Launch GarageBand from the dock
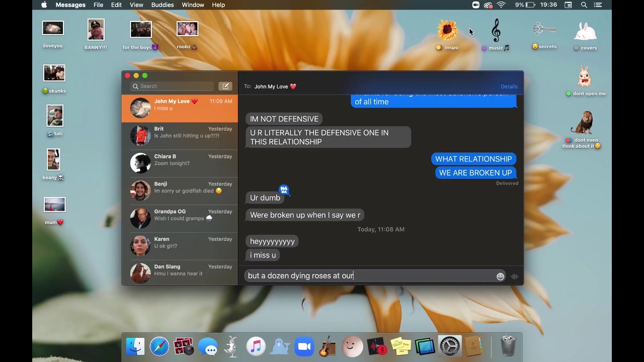Screen dimensions: 644x362 click(328, 346)
